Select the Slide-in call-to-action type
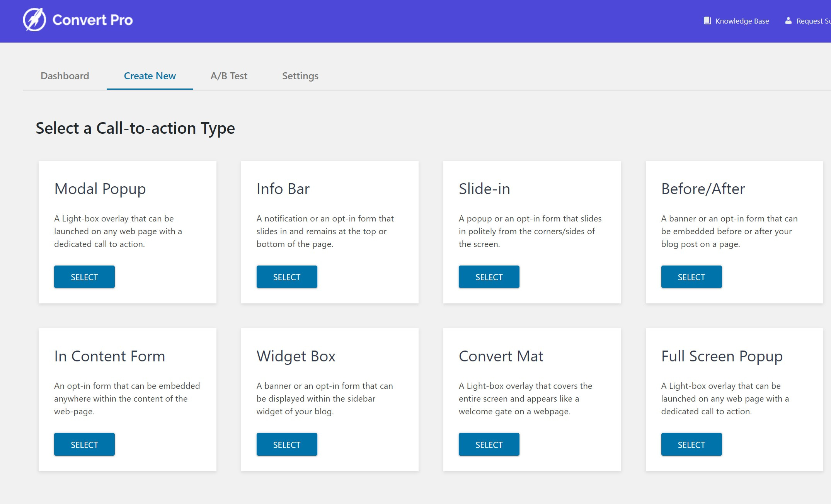The image size is (831, 504). [489, 277]
